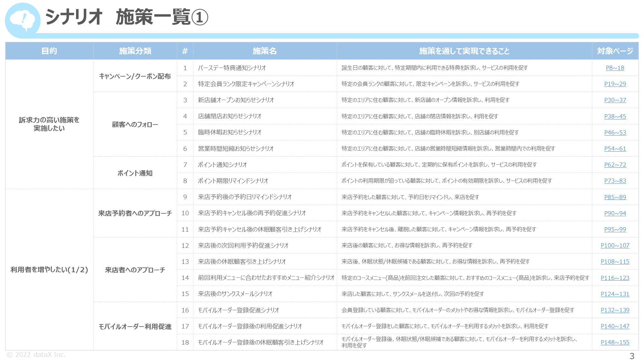Image resolution: width=644 pixels, height=362 pixels.
Task: Click the P132~139 link
Action: pos(615,310)
